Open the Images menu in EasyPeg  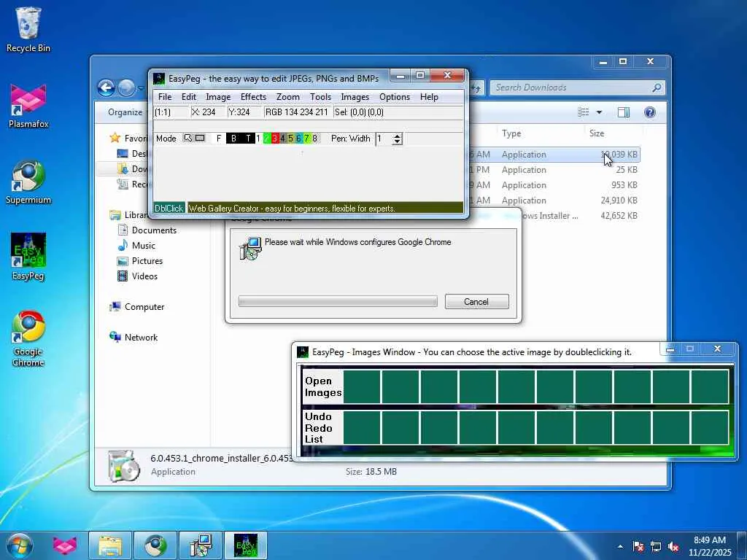click(355, 97)
